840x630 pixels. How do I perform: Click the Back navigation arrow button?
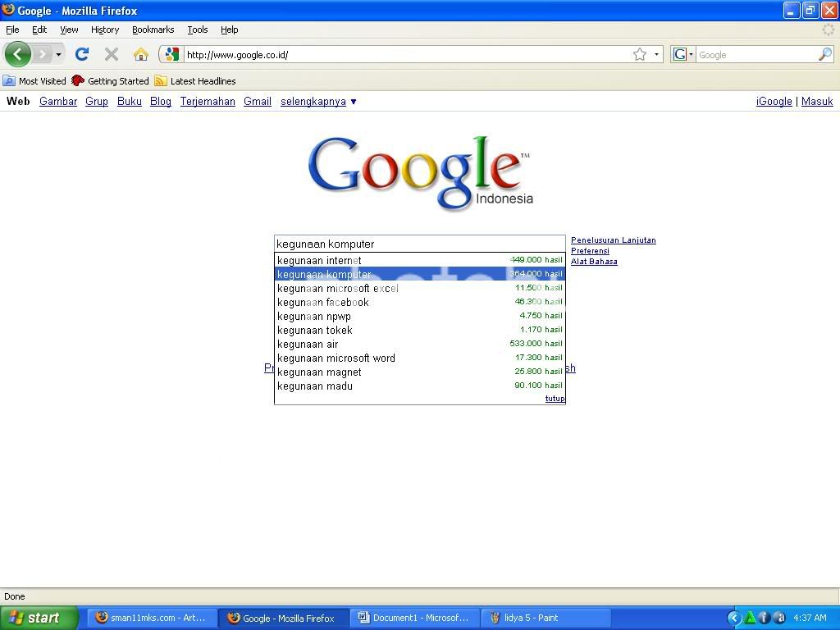(17, 55)
